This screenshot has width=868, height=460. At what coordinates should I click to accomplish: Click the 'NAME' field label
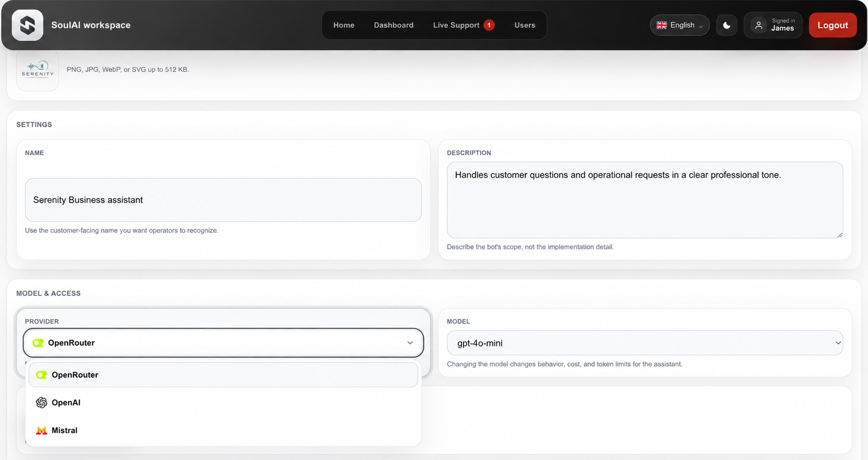click(34, 153)
